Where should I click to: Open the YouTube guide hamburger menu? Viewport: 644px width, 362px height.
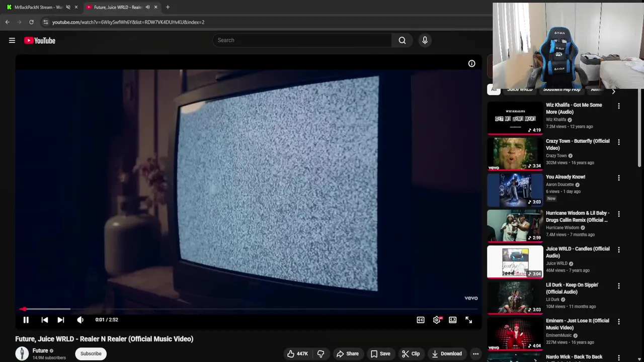[12, 41]
